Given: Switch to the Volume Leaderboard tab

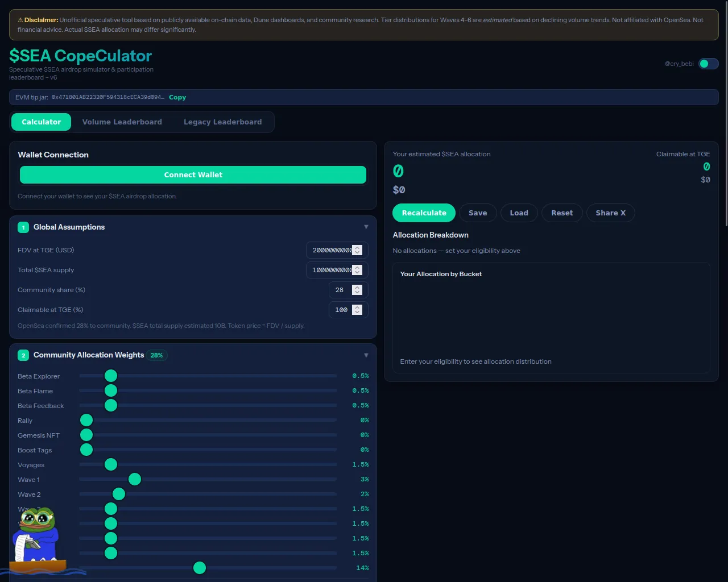Looking at the screenshot, I should (x=122, y=122).
